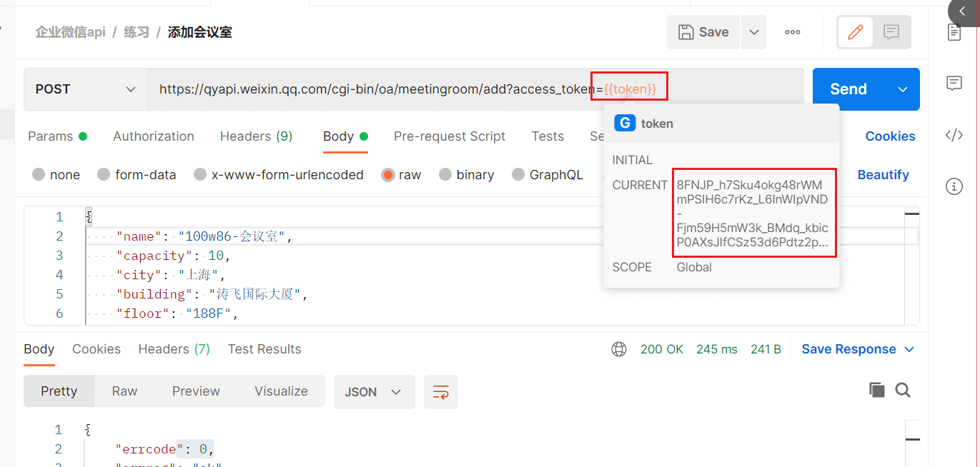Click the "capacity": 10 line
Viewport: 980px width, 467px height.
click(x=173, y=256)
